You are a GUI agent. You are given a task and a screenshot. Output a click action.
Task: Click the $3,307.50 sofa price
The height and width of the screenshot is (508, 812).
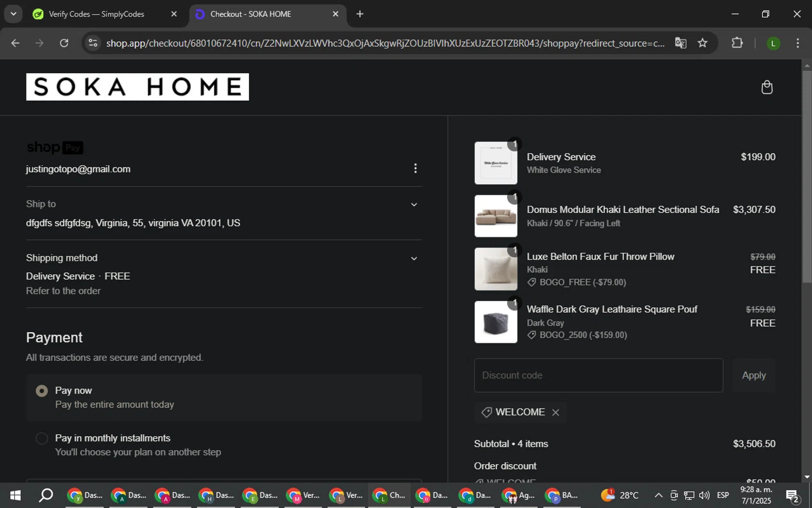(754, 210)
